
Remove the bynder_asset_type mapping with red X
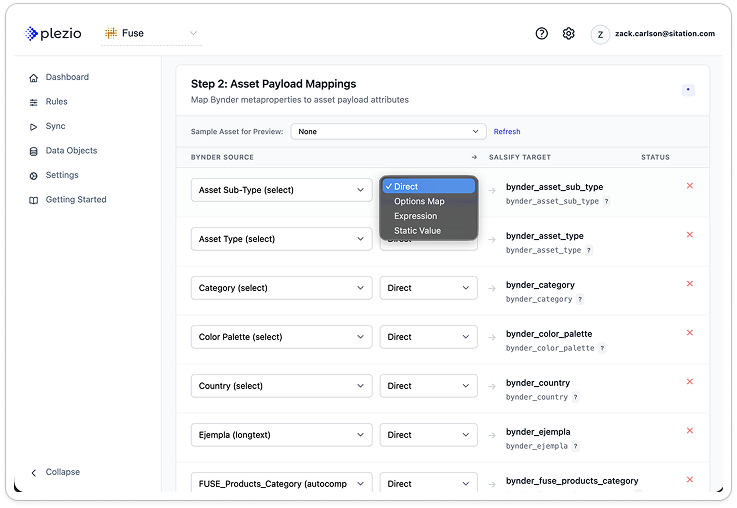coord(690,234)
